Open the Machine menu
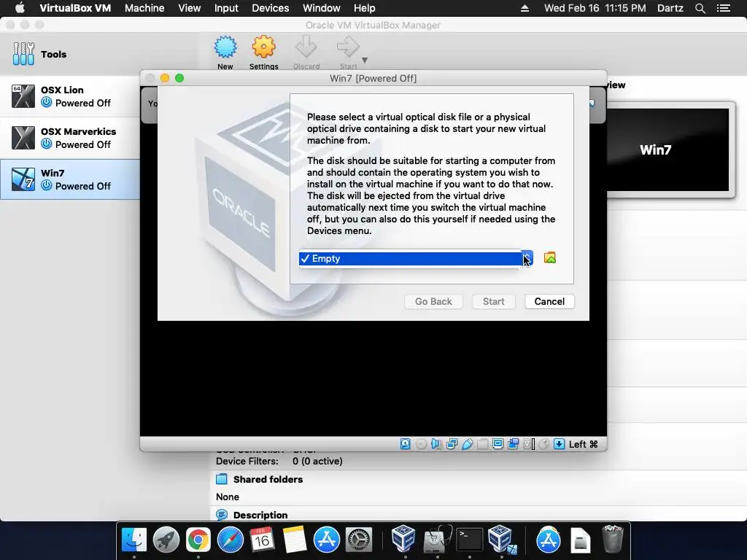 point(144,8)
